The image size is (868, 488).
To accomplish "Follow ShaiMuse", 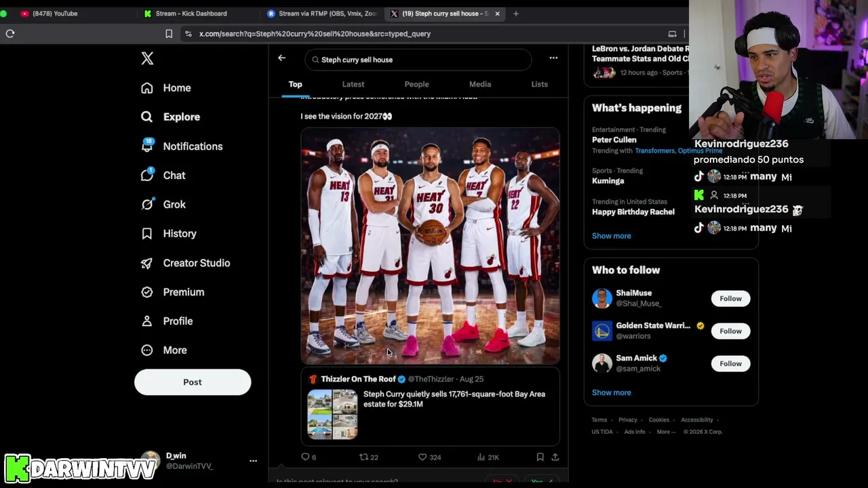I will 730,299.
